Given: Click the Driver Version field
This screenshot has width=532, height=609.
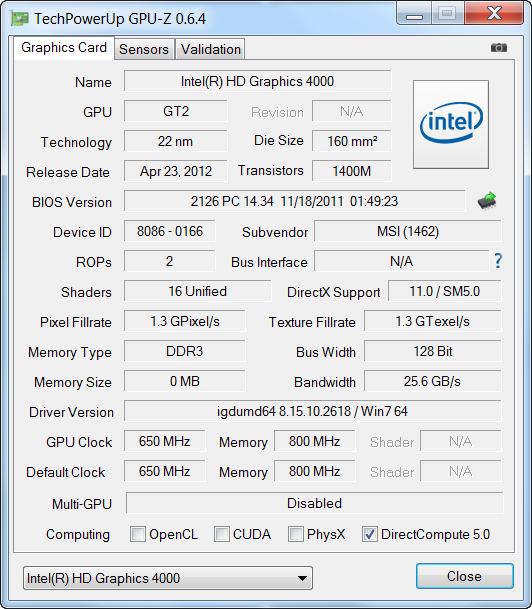Looking at the screenshot, I should (x=313, y=411).
